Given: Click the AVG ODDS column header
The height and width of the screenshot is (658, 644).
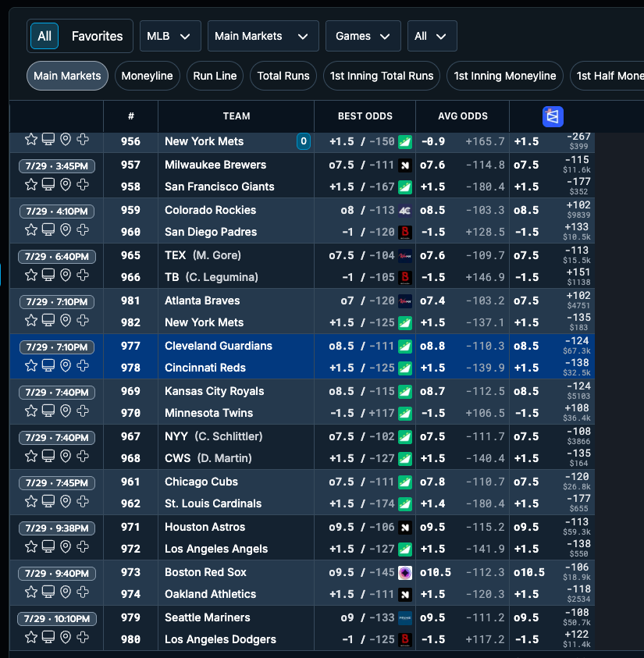Looking at the screenshot, I should coord(463,116).
